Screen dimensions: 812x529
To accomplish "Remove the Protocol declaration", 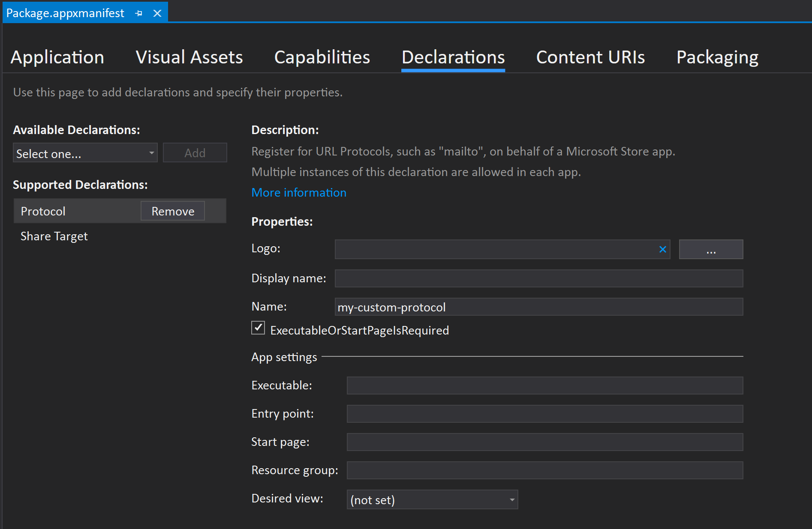I will 173,211.
